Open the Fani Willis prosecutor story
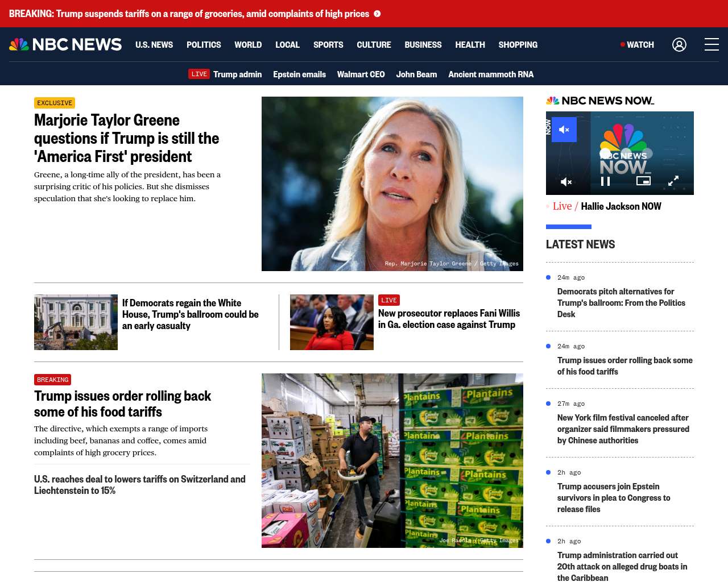The height and width of the screenshot is (582, 728). click(x=449, y=319)
